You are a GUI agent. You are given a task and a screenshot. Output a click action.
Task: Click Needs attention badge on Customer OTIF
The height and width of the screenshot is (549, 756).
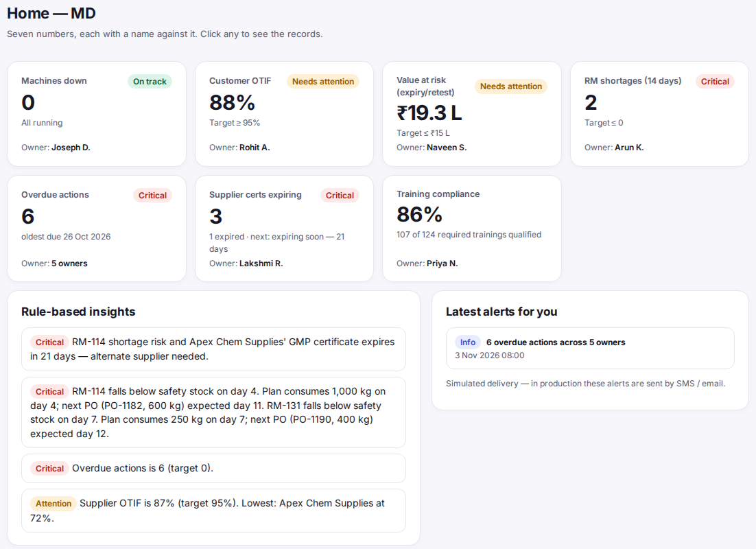click(x=323, y=82)
